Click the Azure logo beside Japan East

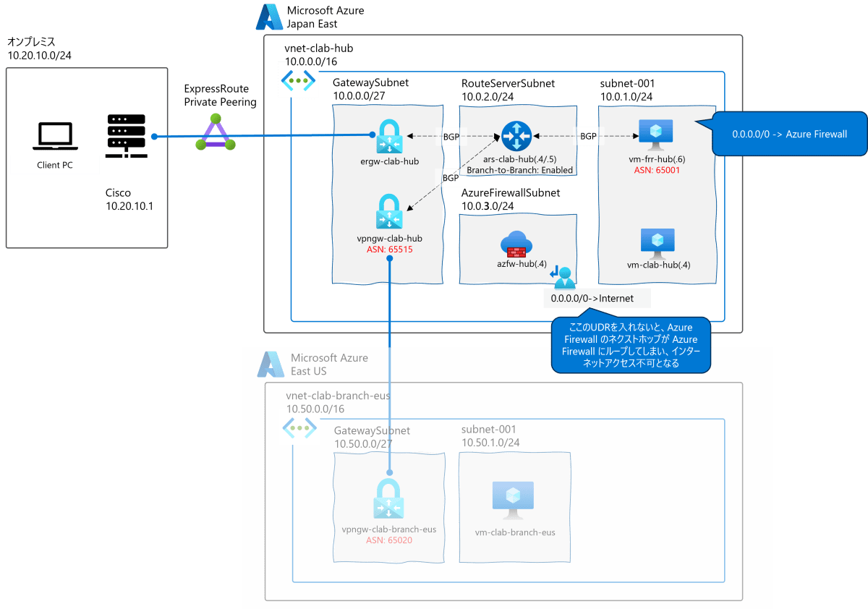268,17
